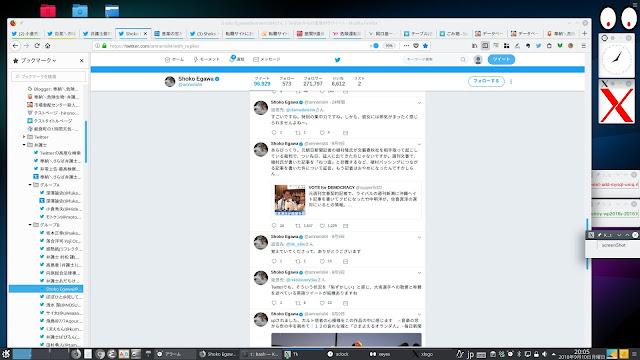View the 6,612 likes
Viewport: 640px width, 360px height.
(x=338, y=81)
